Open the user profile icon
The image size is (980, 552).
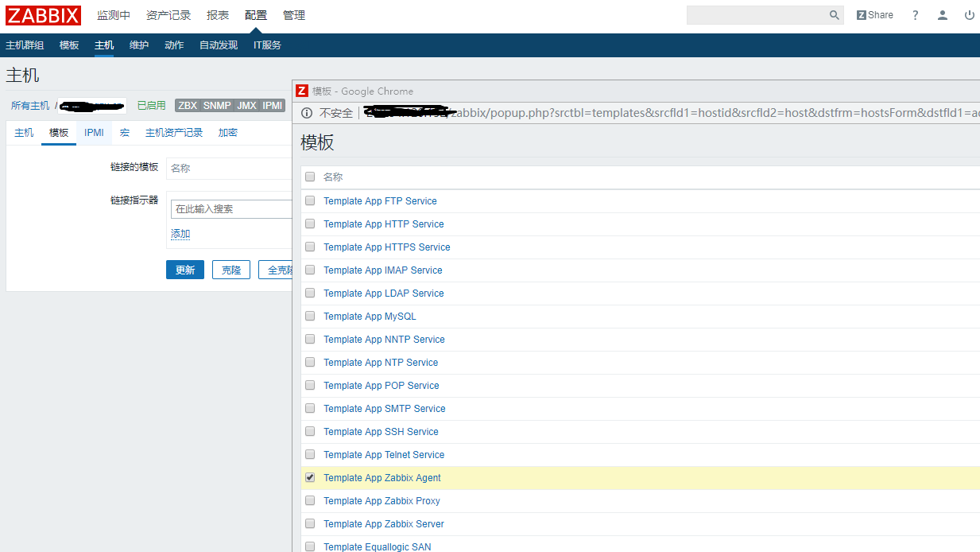[943, 15]
